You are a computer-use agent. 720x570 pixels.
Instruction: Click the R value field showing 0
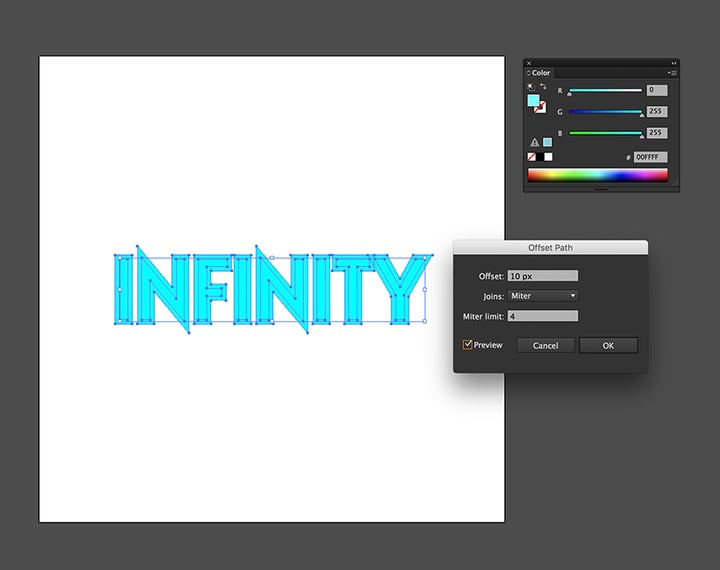coord(657,90)
